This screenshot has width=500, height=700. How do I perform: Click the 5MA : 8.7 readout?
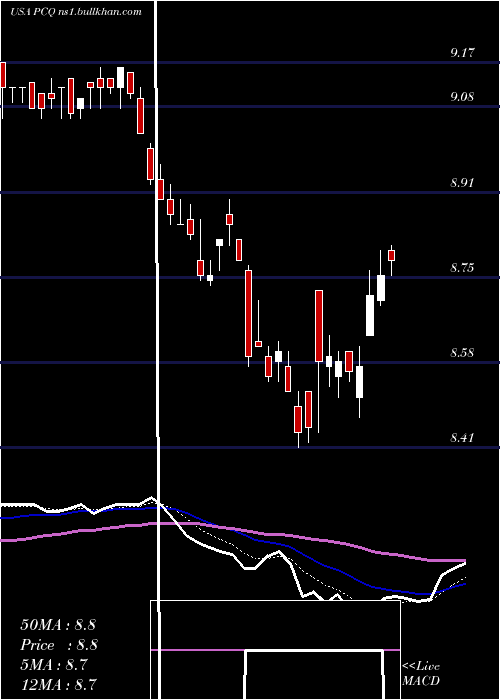click(x=55, y=665)
